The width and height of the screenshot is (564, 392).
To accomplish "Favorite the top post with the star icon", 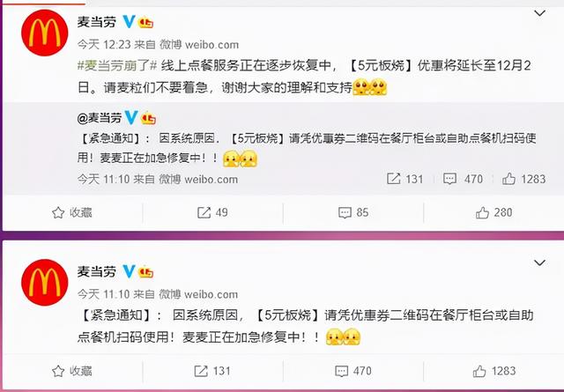I will [x=72, y=212].
